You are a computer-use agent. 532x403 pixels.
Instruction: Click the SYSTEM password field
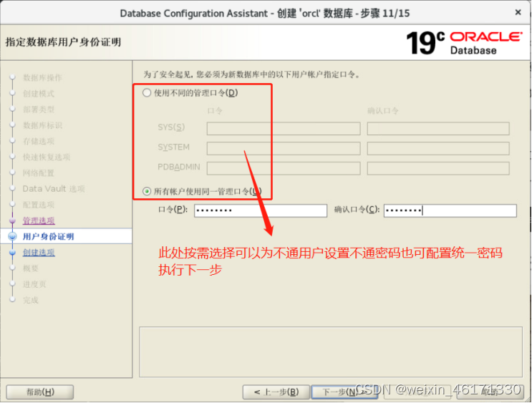tap(284, 148)
